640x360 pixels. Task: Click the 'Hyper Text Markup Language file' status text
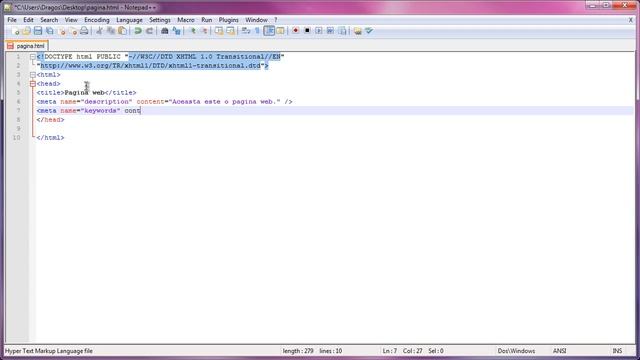[49, 351]
